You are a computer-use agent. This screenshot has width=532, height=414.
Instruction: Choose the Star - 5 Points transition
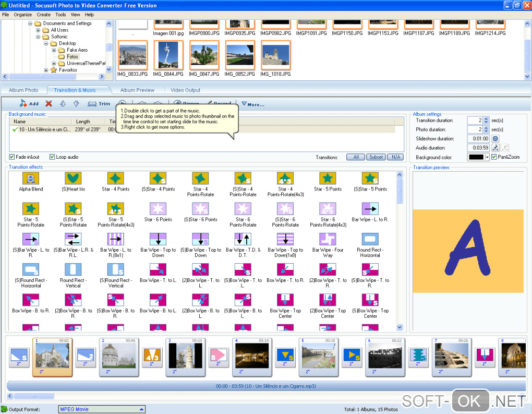coord(328,179)
